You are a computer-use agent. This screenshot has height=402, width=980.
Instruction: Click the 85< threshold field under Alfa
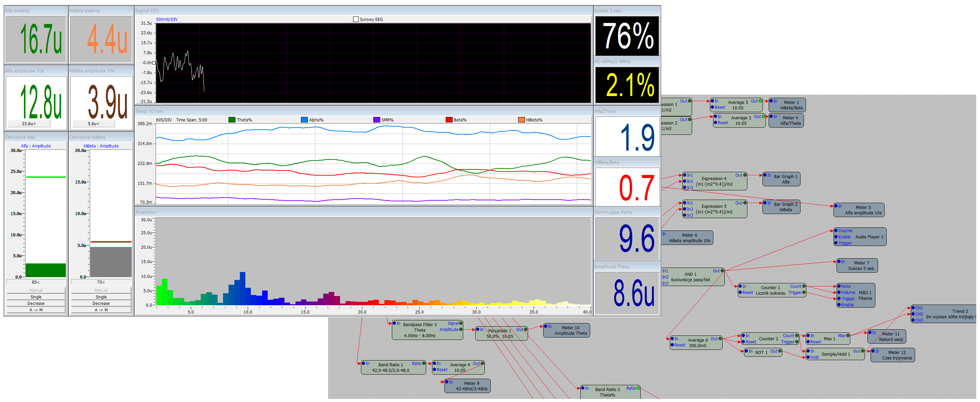pyautogui.click(x=36, y=282)
